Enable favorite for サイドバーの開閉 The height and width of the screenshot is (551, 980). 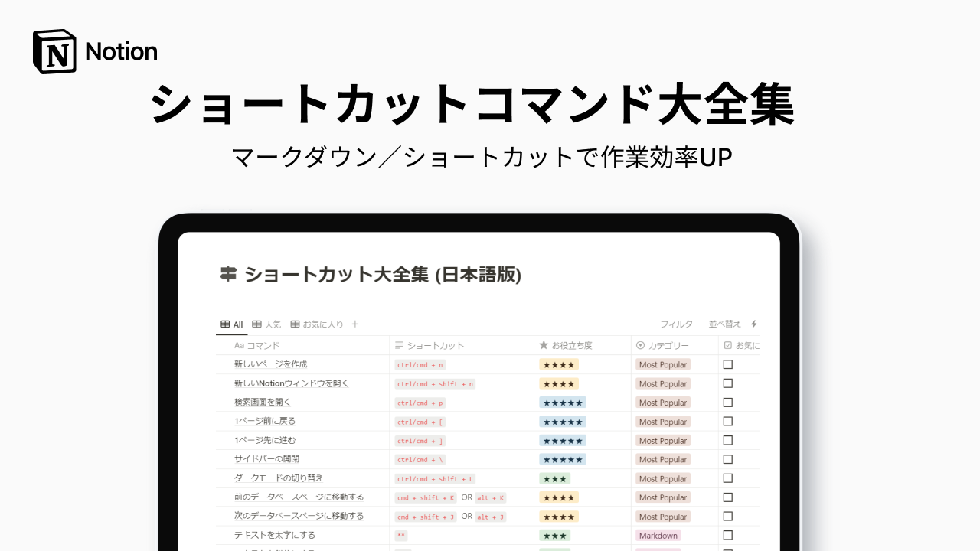coord(728,459)
